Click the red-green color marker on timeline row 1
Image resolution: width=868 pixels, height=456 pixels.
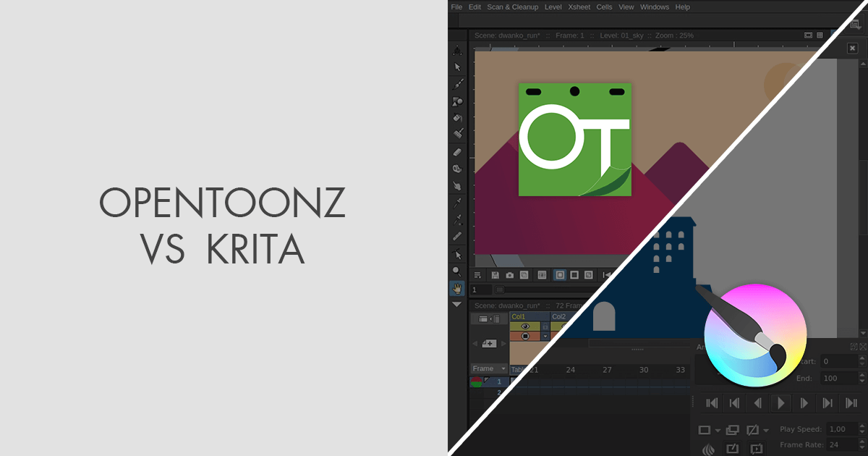coord(475,381)
